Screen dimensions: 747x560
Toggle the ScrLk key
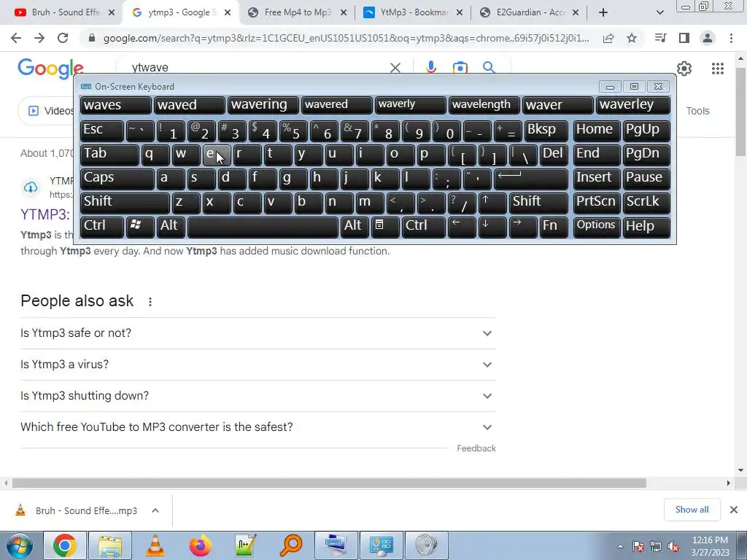coord(646,202)
